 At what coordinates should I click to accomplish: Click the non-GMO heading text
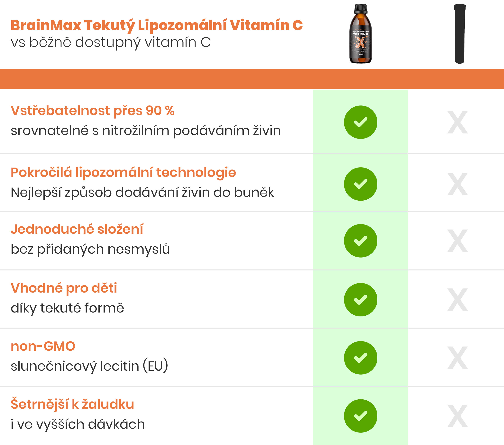click(43, 346)
